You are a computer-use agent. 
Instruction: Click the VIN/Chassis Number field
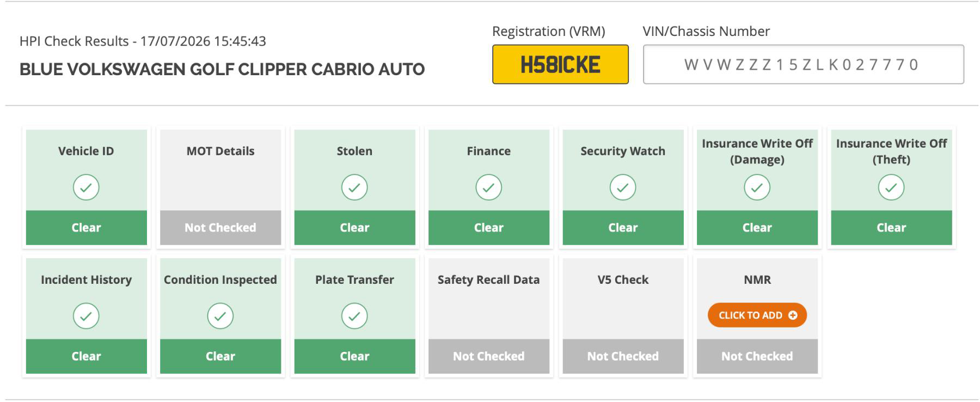pos(804,64)
